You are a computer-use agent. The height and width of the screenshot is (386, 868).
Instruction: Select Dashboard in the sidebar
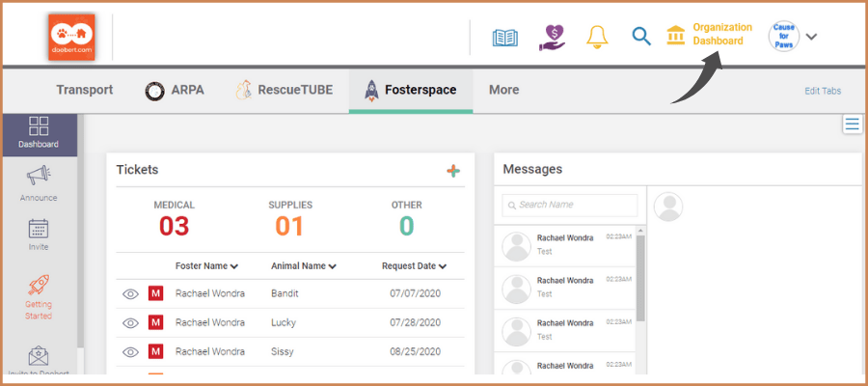39,133
